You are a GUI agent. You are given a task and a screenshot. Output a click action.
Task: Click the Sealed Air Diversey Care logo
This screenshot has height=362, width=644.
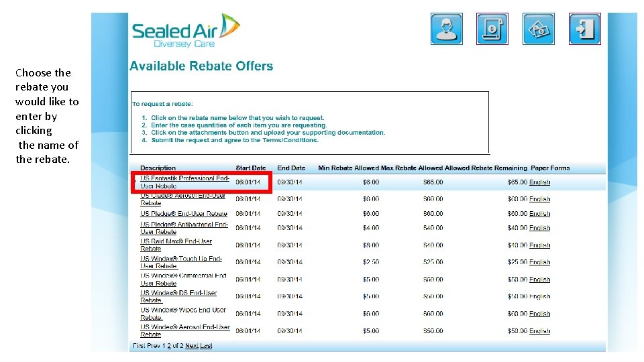tap(186, 31)
